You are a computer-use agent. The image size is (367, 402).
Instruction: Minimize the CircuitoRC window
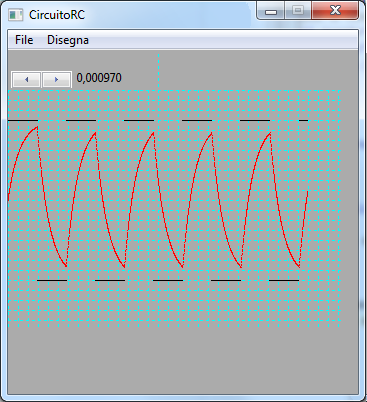pos(271,12)
